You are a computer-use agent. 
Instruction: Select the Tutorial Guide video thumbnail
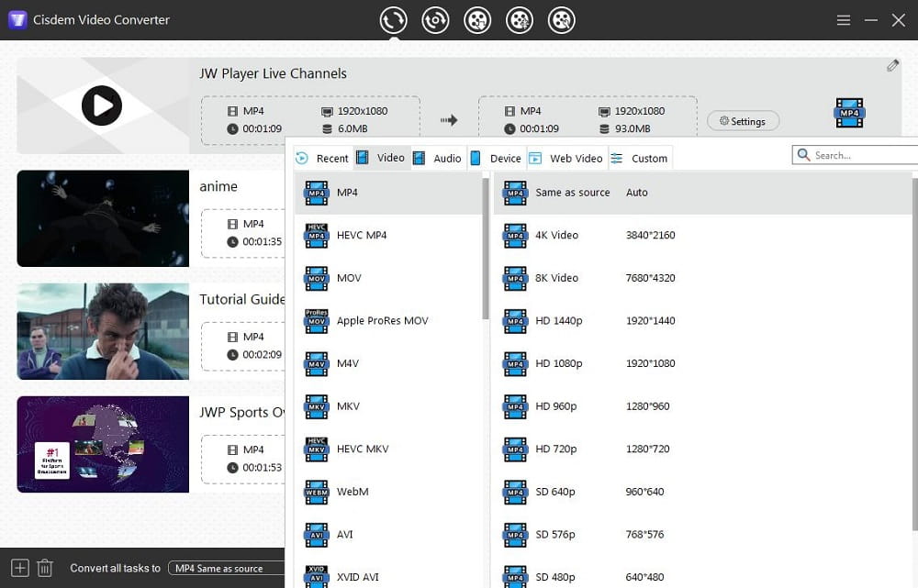(103, 331)
